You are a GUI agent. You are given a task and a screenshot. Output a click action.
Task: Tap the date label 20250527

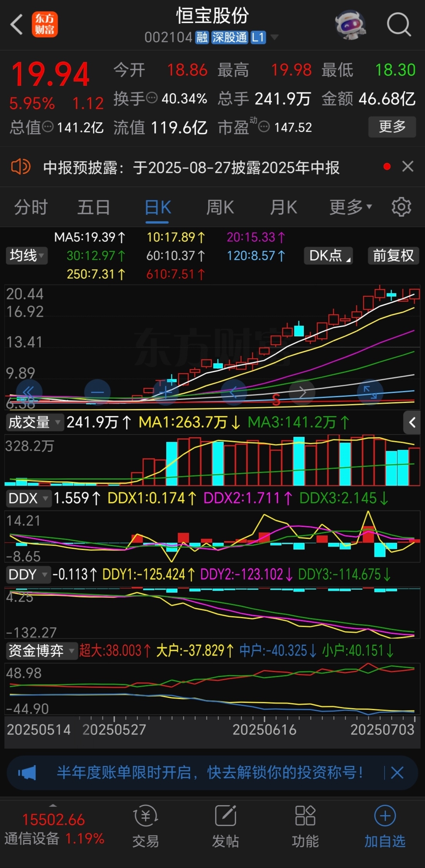pos(114,729)
